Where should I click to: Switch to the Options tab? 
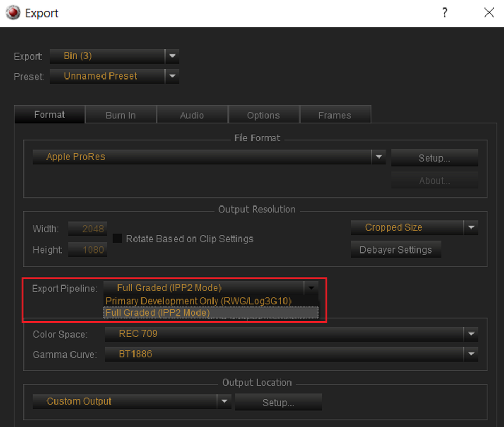pyautogui.click(x=264, y=115)
